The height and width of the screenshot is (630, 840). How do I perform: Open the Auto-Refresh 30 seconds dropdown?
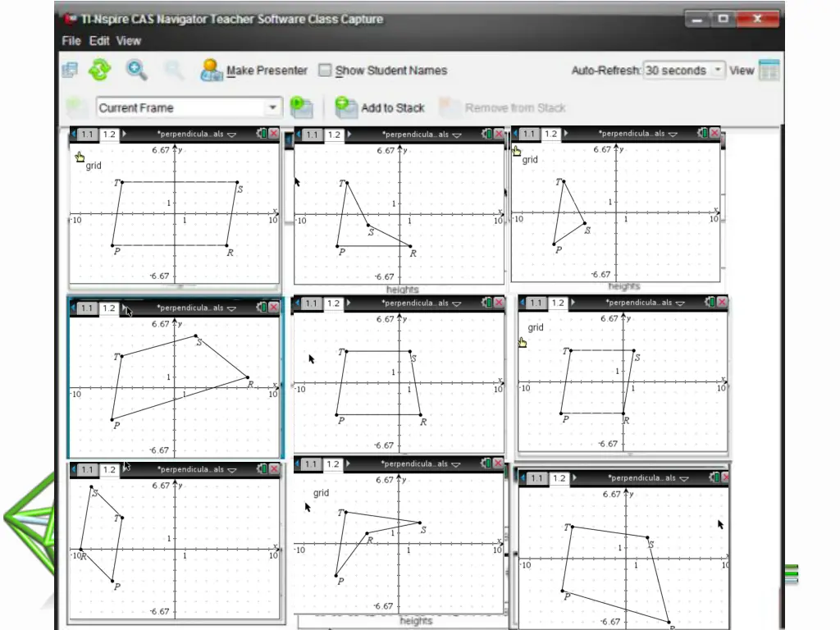pyautogui.click(x=683, y=71)
